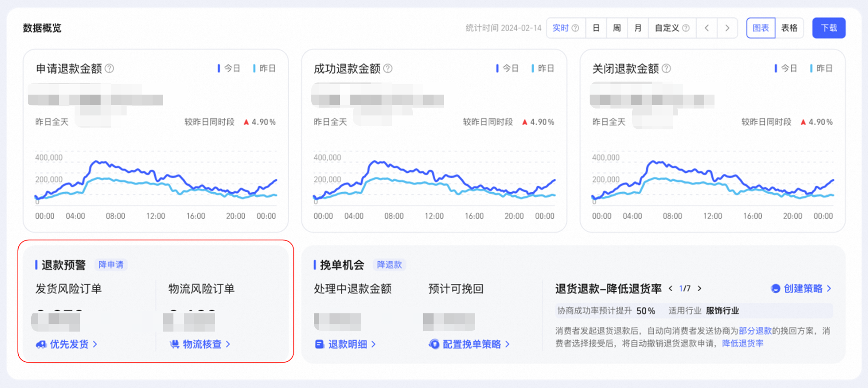Click the truck icon beside 优先发货

(x=41, y=344)
